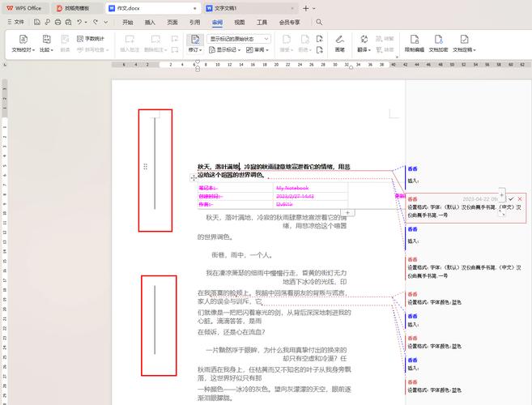Image resolution: width=532 pixels, height=405 pixels.
Task: Click 删除批注 delete comment
Action: (x=155, y=44)
